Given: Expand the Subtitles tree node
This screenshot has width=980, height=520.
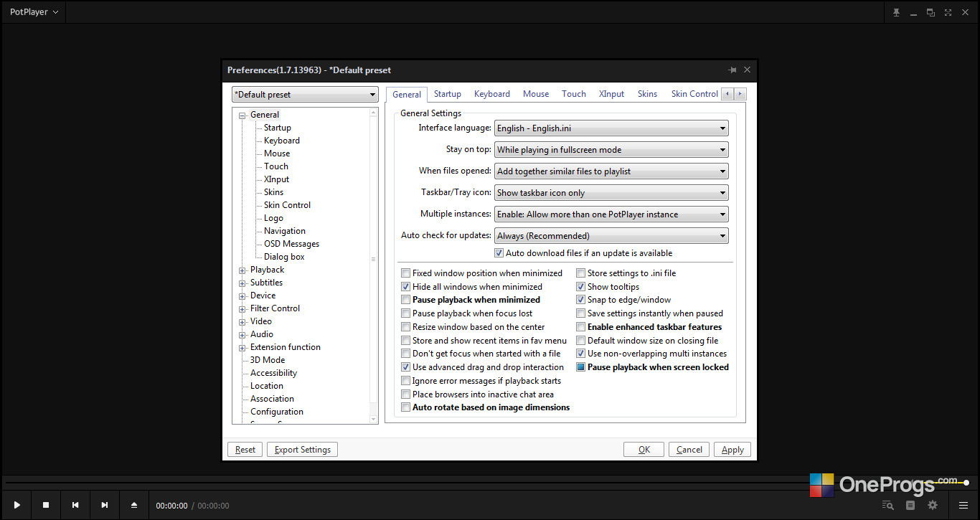Looking at the screenshot, I should click(242, 283).
